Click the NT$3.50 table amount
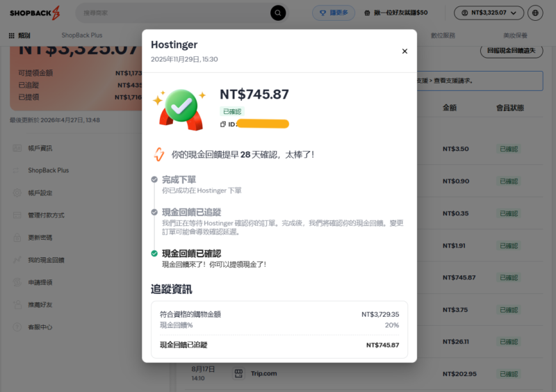556x392 pixels. tap(456, 149)
